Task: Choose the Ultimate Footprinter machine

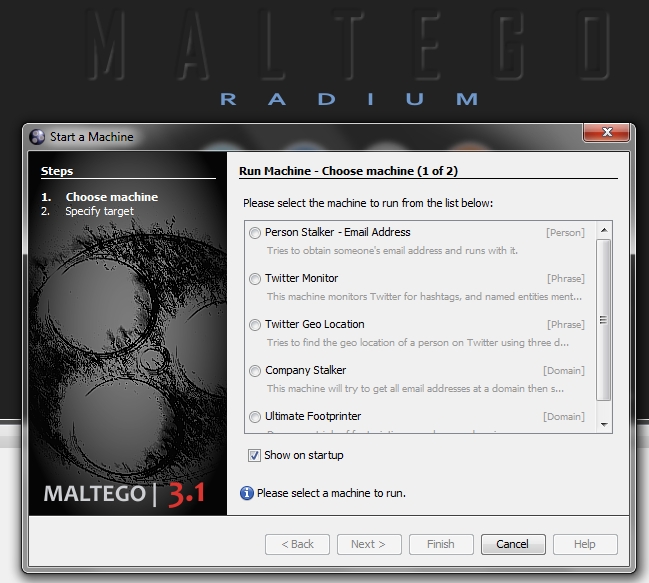Action: (256, 417)
